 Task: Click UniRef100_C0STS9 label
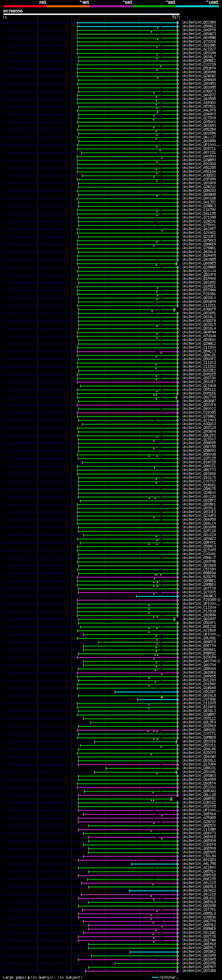click(x=199, y=65)
